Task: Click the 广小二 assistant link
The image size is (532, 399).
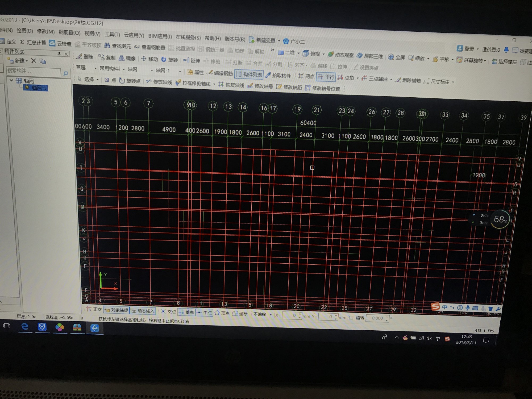Action: click(294, 41)
